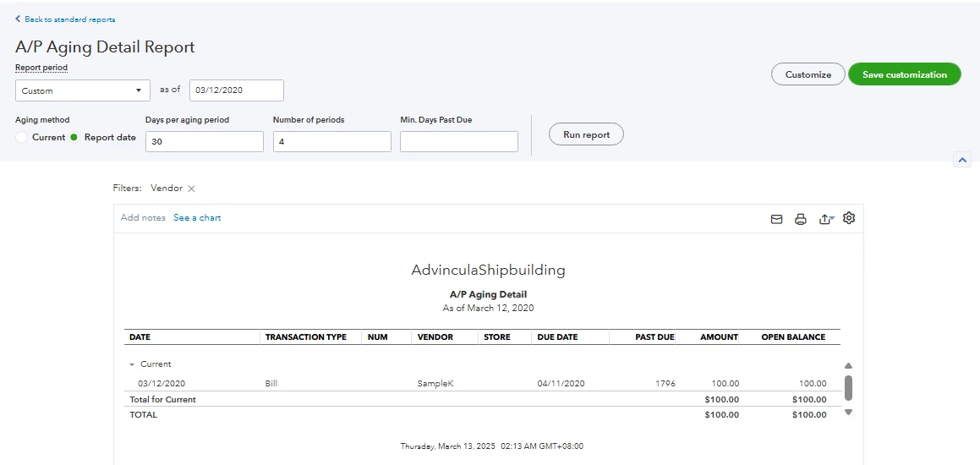This screenshot has width=980, height=465.
Task: Click the Save customization button
Action: click(905, 74)
